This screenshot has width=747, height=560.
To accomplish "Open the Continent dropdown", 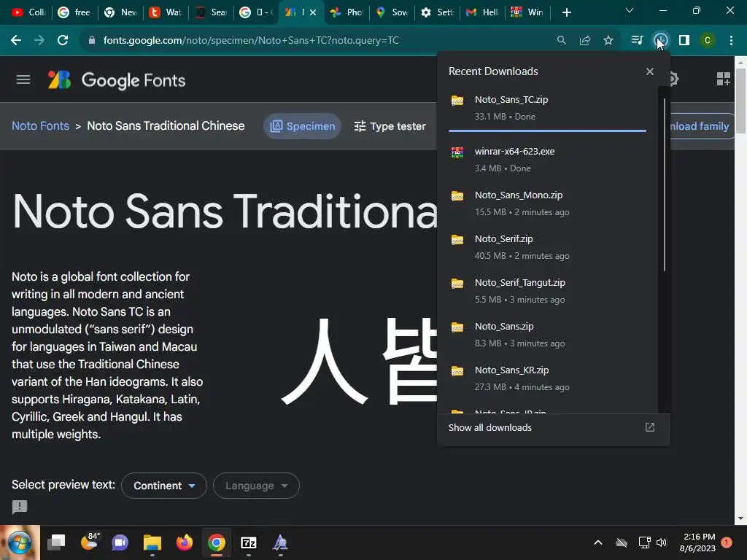I will [x=164, y=486].
